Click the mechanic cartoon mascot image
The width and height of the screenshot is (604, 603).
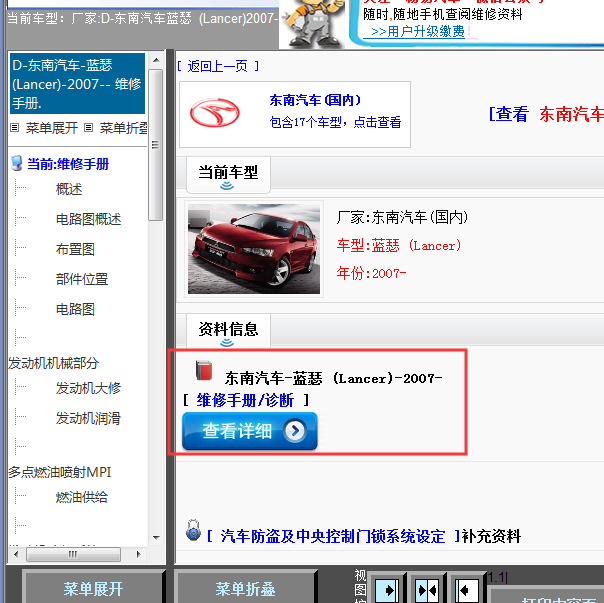[313, 23]
